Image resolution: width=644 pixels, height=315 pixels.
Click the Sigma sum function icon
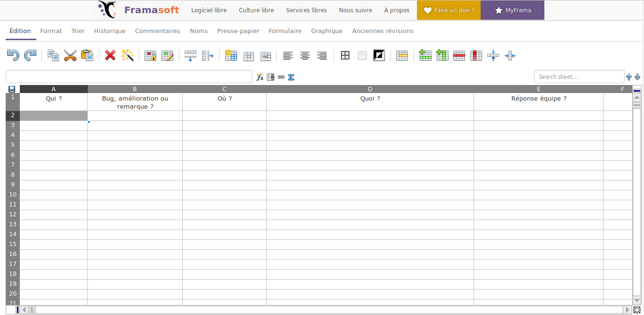(x=291, y=77)
